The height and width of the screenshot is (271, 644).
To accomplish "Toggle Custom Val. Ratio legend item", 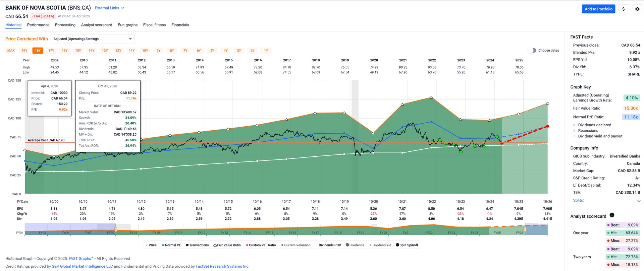I will 261,245.
